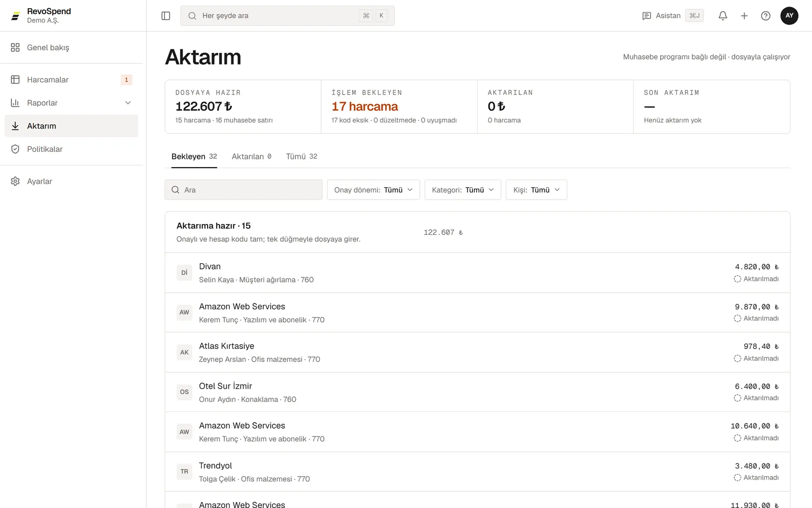Click the Dosyaya hazır 122.607 ₺ card
The width and height of the screenshot is (812, 508).
pyautogui.click(x=243, y=107)
